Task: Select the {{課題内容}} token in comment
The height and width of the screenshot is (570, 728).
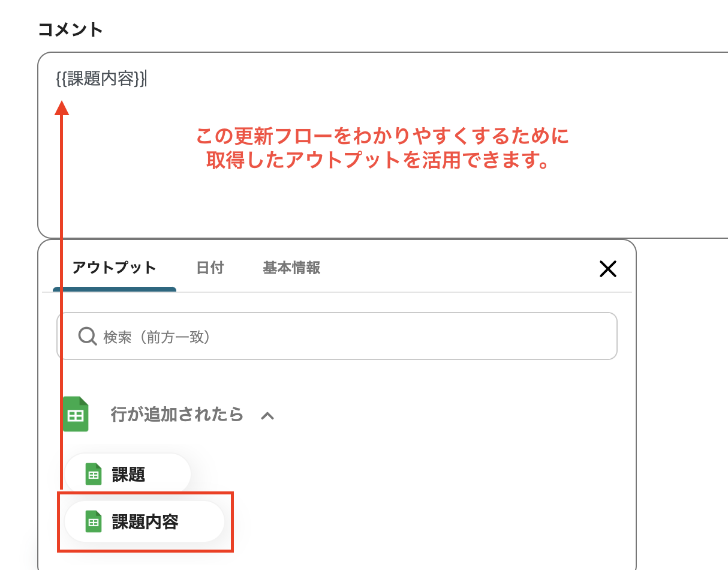Action: click(x=100, y=79)
